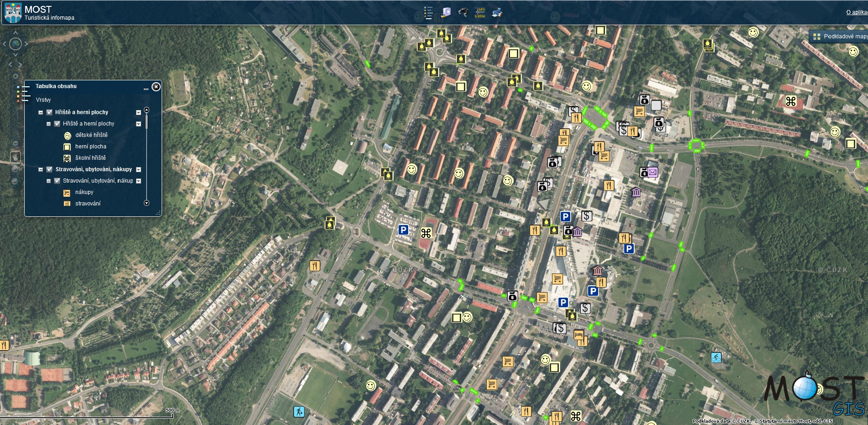Click the zoom in plus on zoom slider
Image resolution: width=868 pixels, height=425 pixels.
16,76
